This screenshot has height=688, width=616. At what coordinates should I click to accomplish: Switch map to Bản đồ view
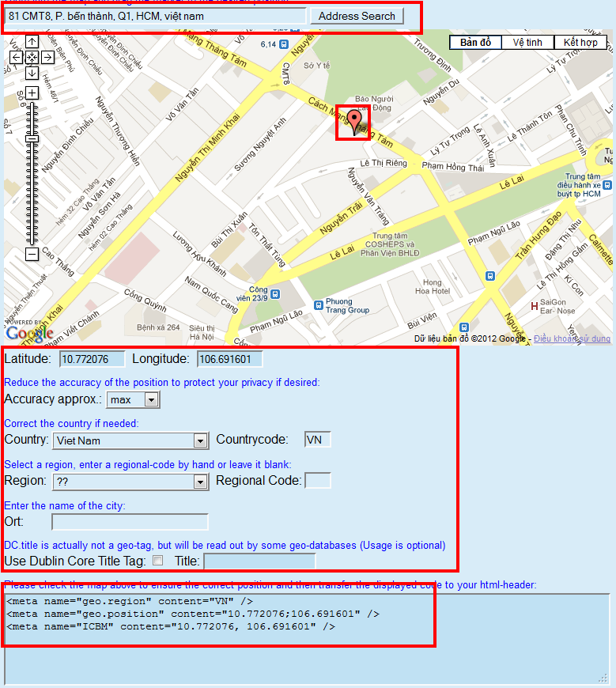[475, 43]
